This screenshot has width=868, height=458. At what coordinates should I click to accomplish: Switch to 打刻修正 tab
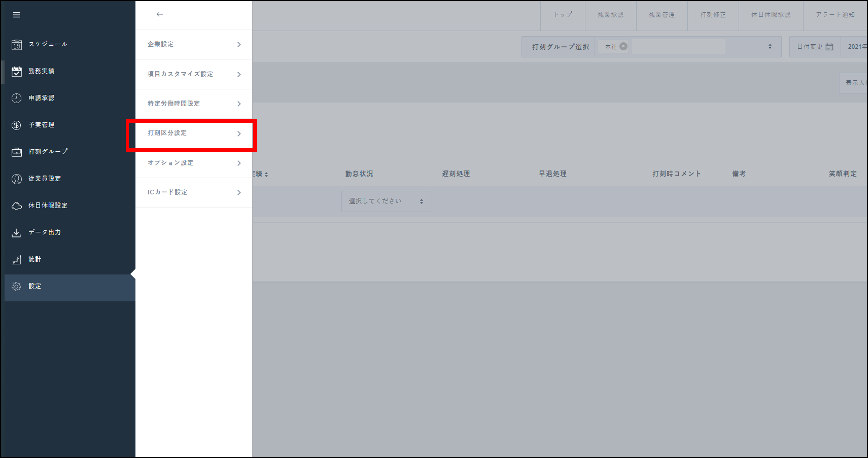click(713, 15)
